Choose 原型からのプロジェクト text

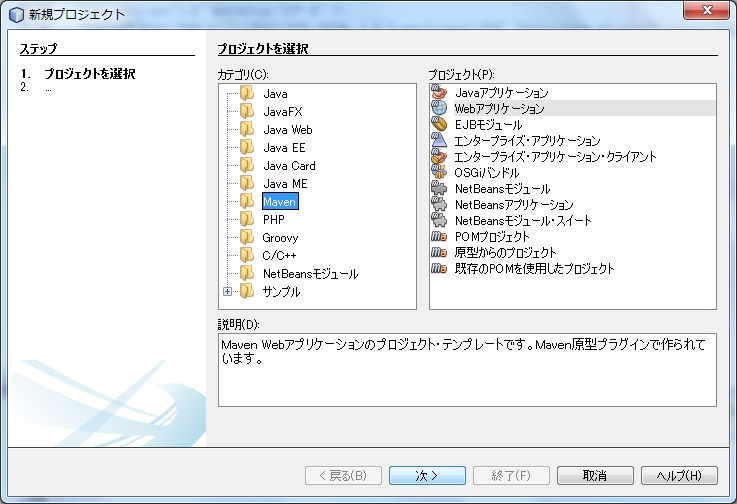[506, 252]
